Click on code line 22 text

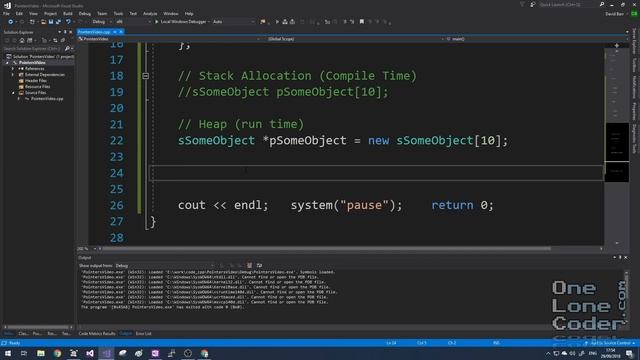(x=343, y=140)
